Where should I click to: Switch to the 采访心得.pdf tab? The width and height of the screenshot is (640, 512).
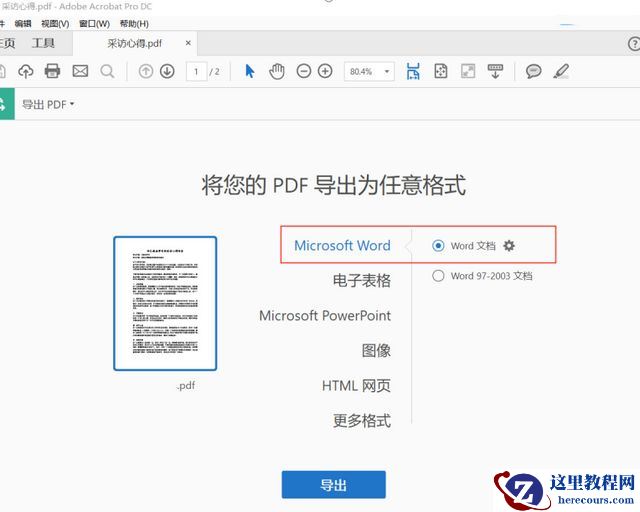(x=135, y=43)
